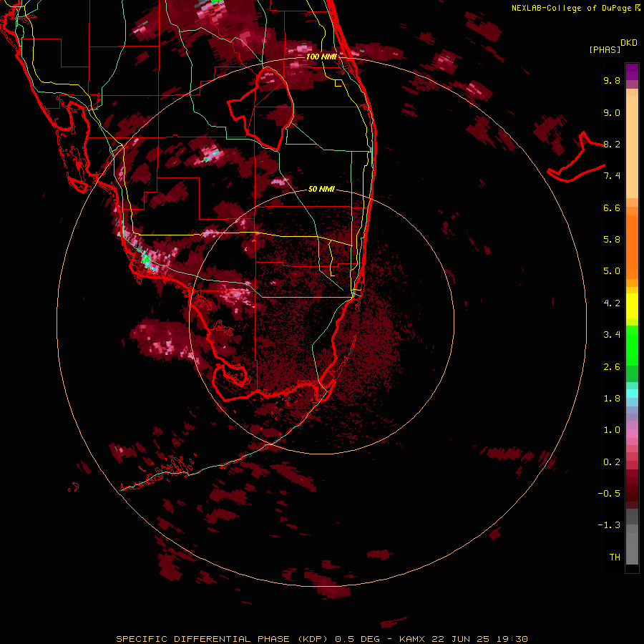The height and width of the screenshot is (644, 644).
Task: Click the island outline east of Florida
Action: pyautogui.click(x=576, y=157)
